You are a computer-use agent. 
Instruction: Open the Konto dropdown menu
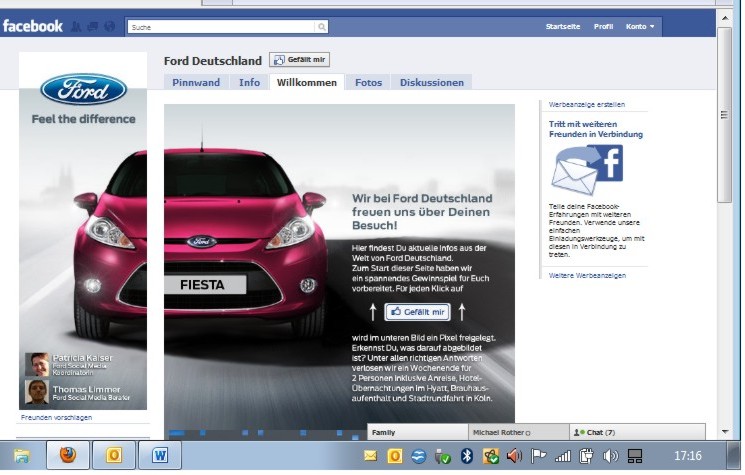pyautogui.click(x=640, y=27)
